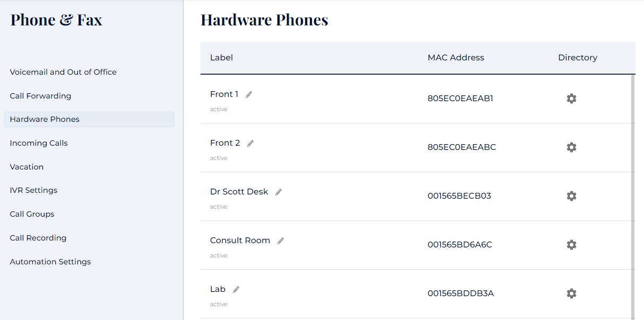
Task: Click the hardware phones list vertical scrollbar
Action: click(632, 196)
